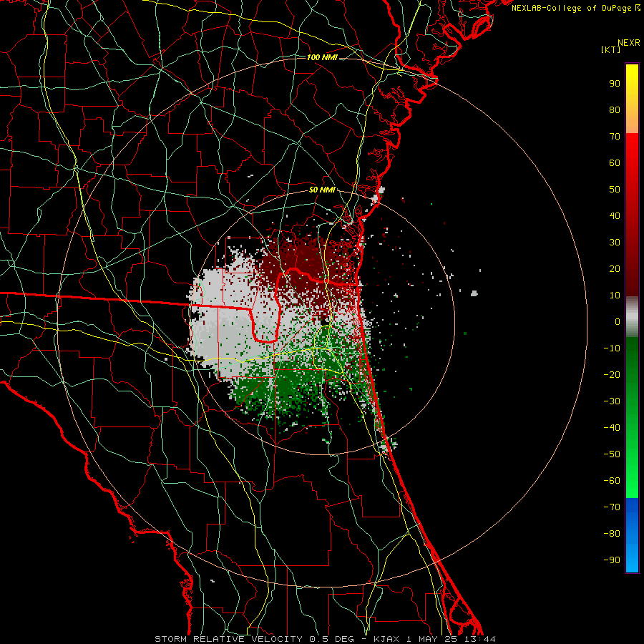Click the -60 value on velocity scale
The width and height of the screenshot is (644, 644).
[x=612, y=481]
